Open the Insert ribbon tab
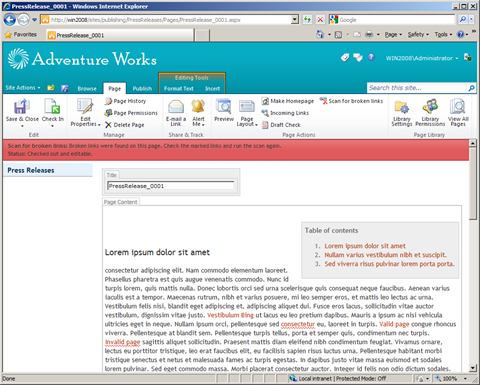Viewport: 480px width, 385px height. [x=213, y=88]
